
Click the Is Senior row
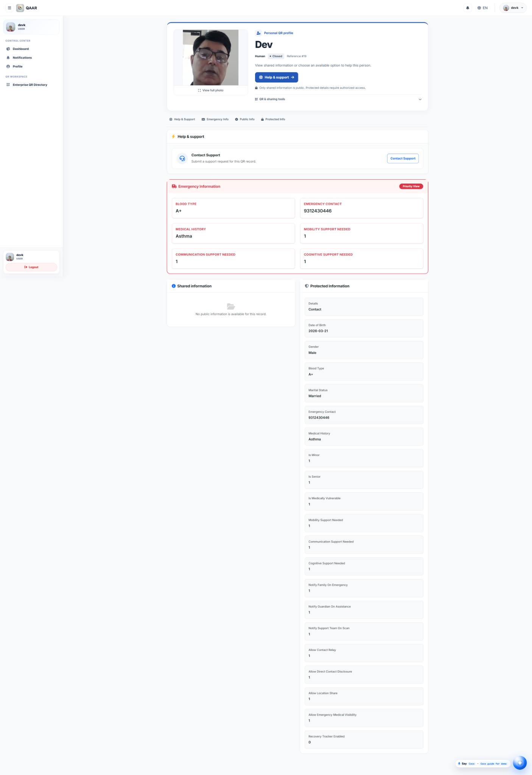pos(364,480)
